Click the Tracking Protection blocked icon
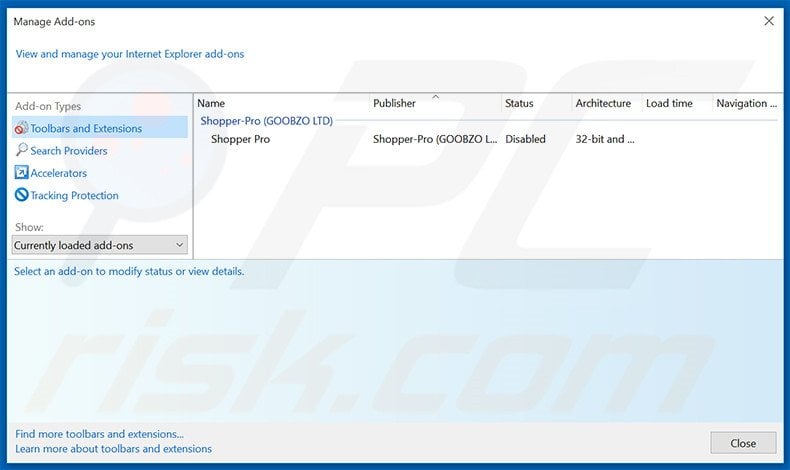This screenshot has height=470, width=790. 21,195
